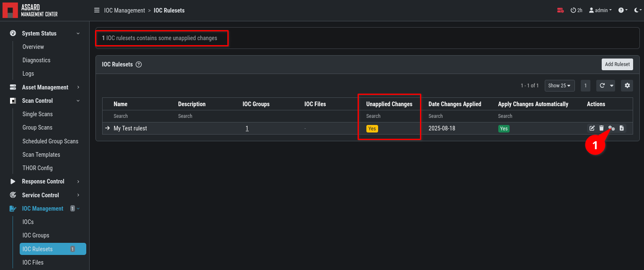
Task: Delete the My Test rulest ruleset
Action: tap(601, 128)
